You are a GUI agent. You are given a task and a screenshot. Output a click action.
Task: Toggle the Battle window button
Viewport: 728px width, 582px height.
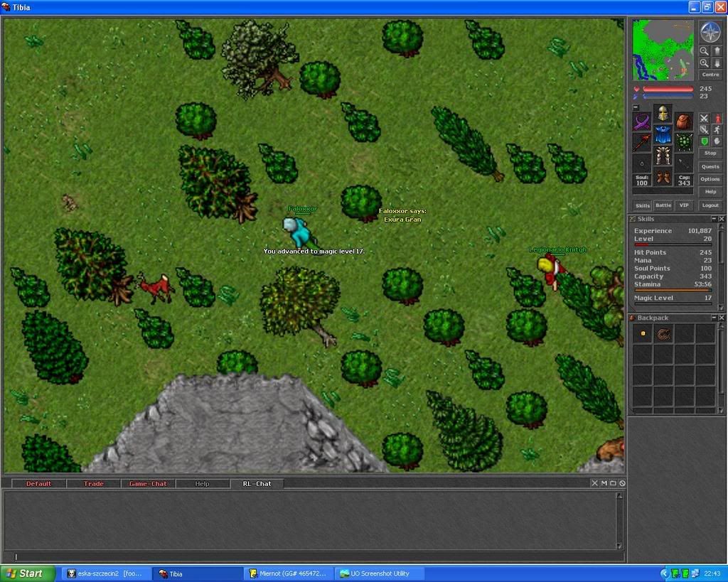pyautogui.click(x=663, y=205)
